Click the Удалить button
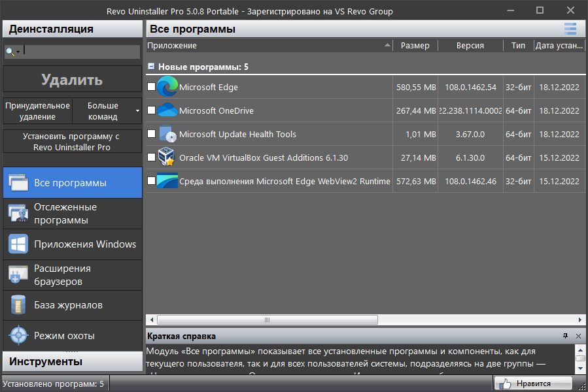 (73, 80)
